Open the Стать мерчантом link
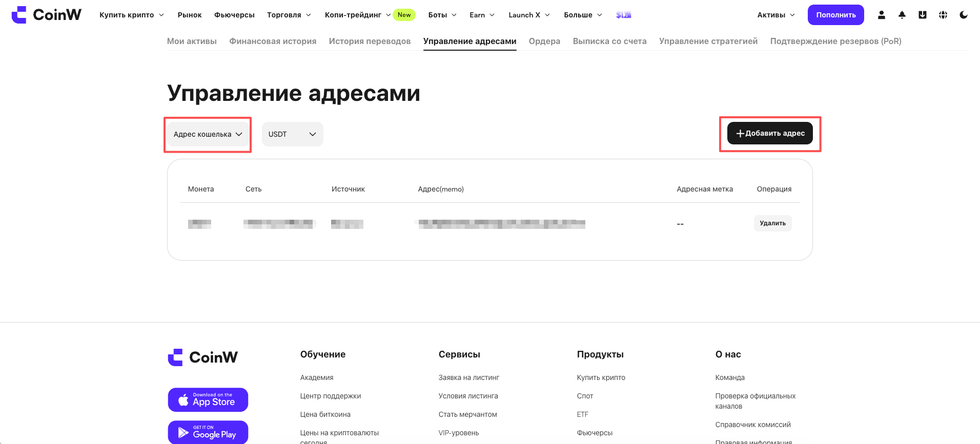980x444 pixels. (x=467, y=414)
